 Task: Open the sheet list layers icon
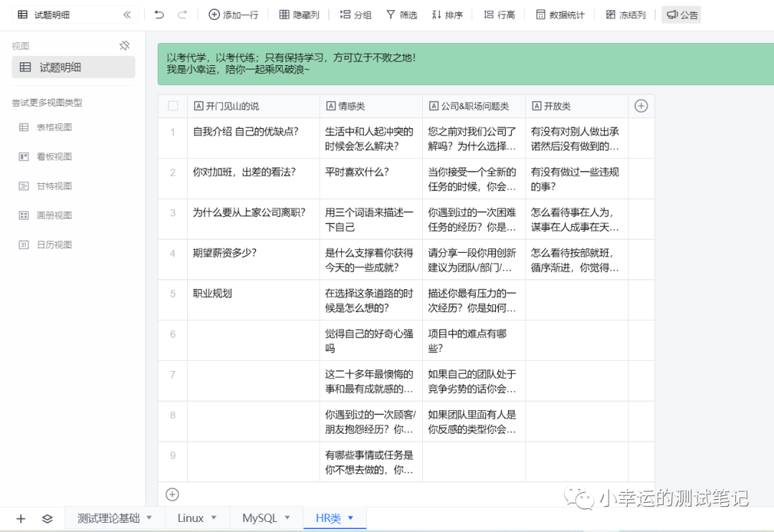click(47, 518)
